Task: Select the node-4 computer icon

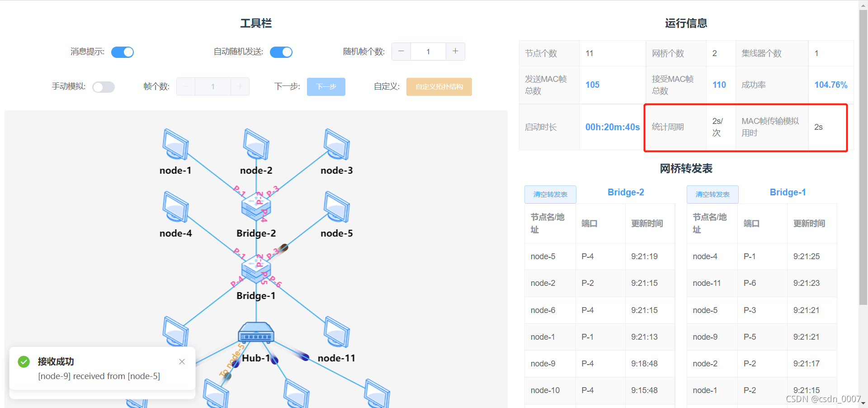Action: click(175, 207)
